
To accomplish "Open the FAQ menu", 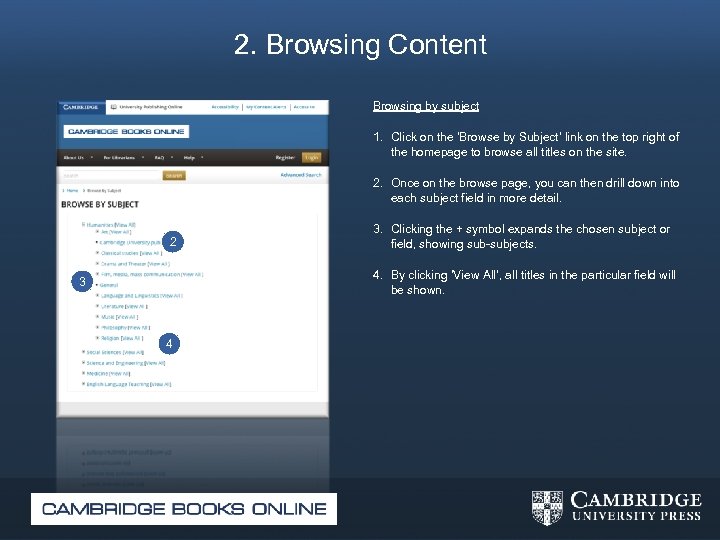I will click(x=159, y=158).
